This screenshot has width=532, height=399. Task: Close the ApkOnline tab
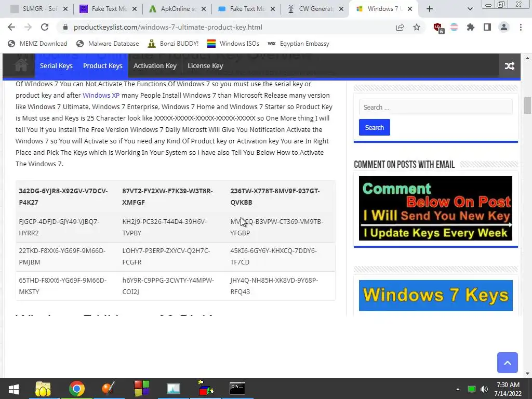click(204, 9)
